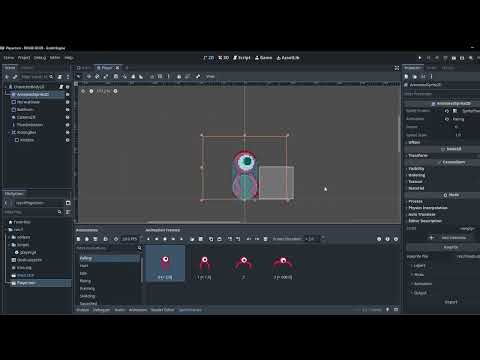This screenshot has width=480, height=360.
Task: Click the animation FPS speed field
Action: coord(130,239)
